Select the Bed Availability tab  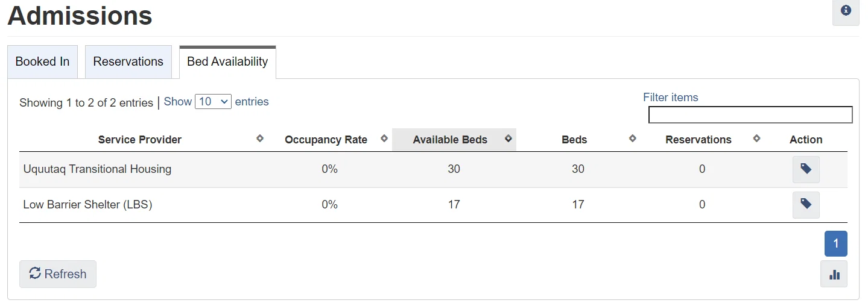227,61
